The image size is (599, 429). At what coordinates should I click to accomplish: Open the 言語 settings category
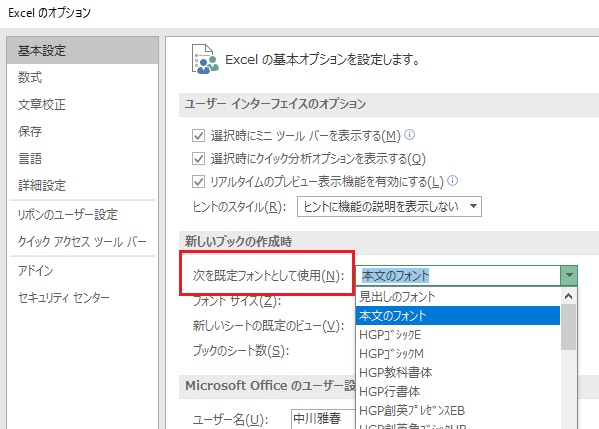(x=30, y=159)
